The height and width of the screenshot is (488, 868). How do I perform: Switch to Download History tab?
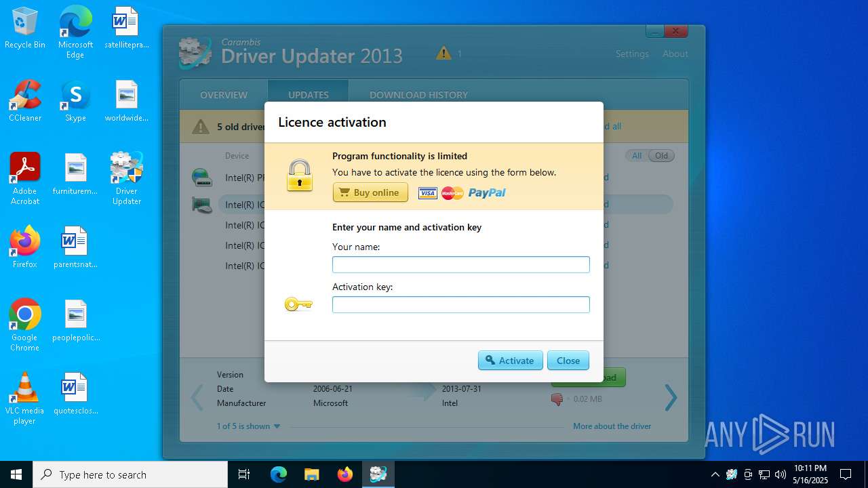click(x=418, y=95)
